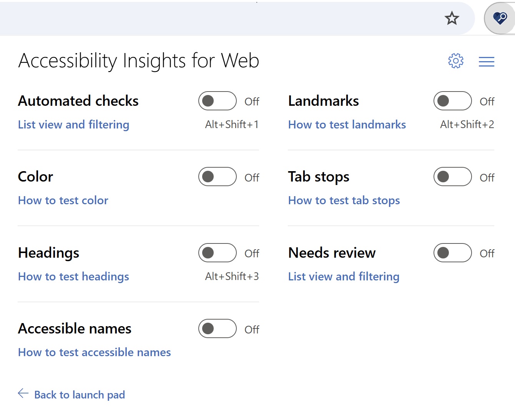The width and height of the screenshot is (515, 420).
Task: Open List view and filtering under Needs review
Action: click(344, 277)
